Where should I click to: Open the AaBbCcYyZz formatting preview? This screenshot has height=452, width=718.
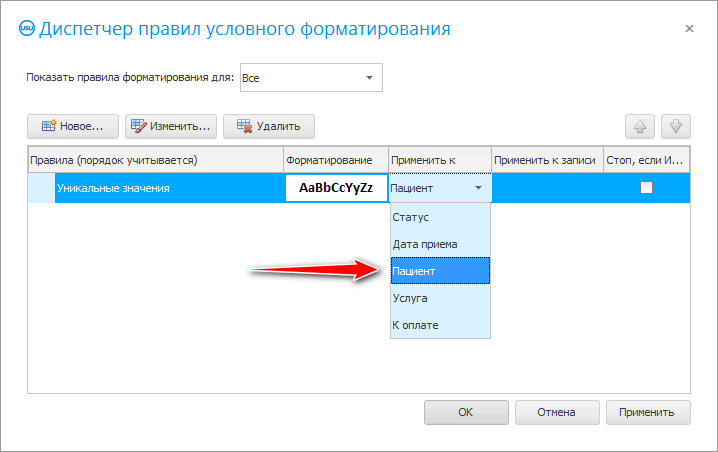click(x=336, y=188)
